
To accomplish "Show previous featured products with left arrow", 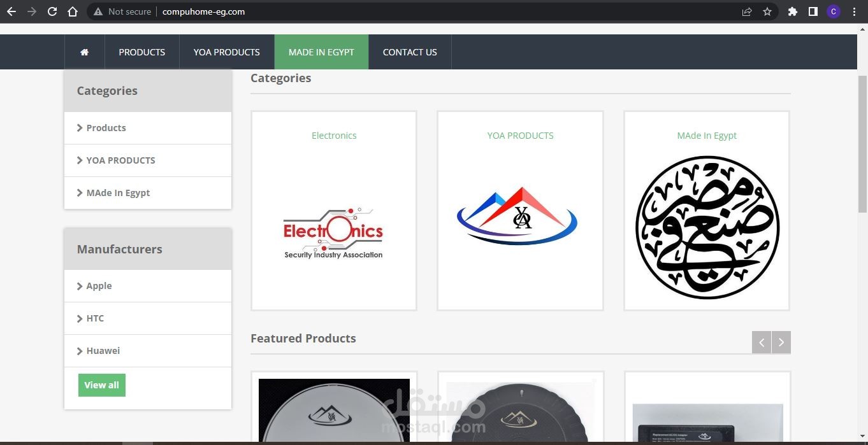I will point(762,343).
